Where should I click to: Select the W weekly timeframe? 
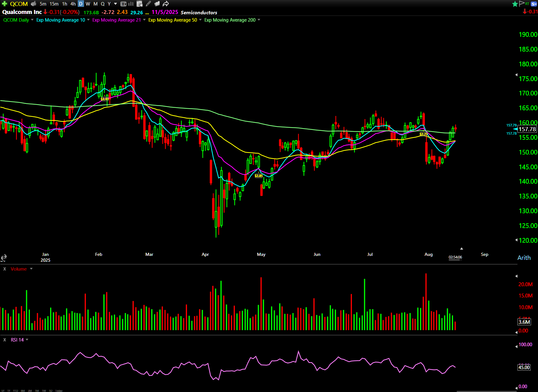pyautogui.click(x=88, y=4)
